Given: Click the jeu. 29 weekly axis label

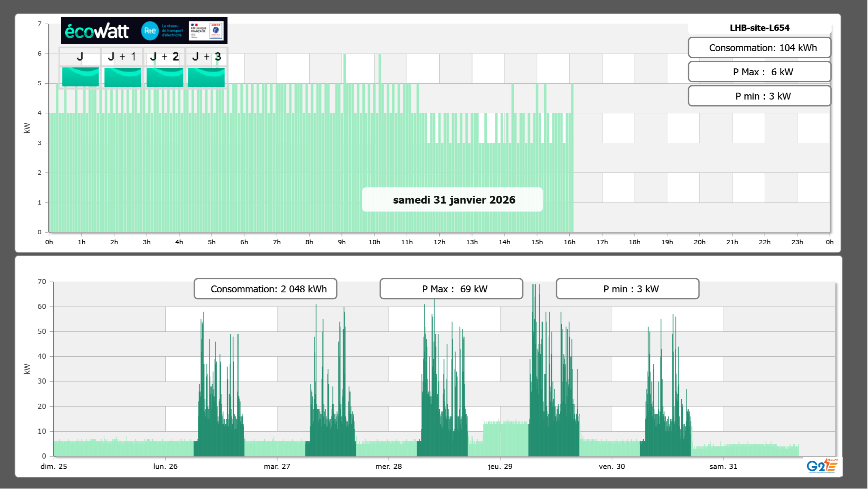Looking at the screenshot, I should tap(500, 466).
